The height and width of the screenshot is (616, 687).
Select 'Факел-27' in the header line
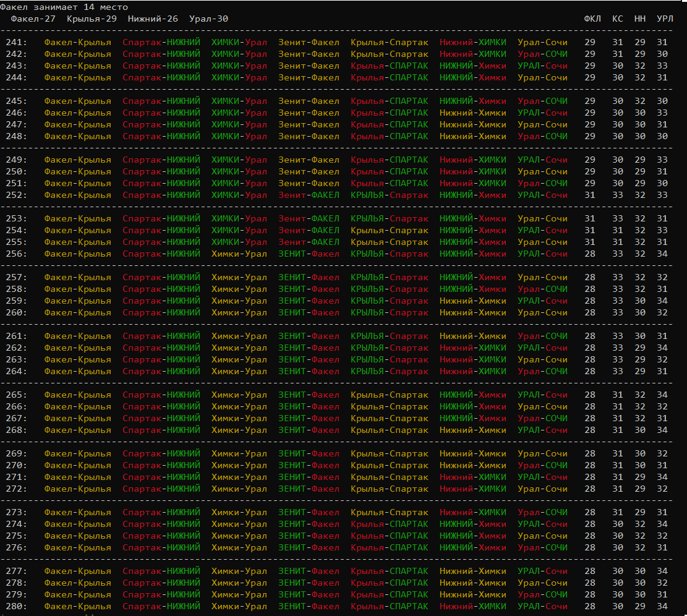tap(33, 19)
